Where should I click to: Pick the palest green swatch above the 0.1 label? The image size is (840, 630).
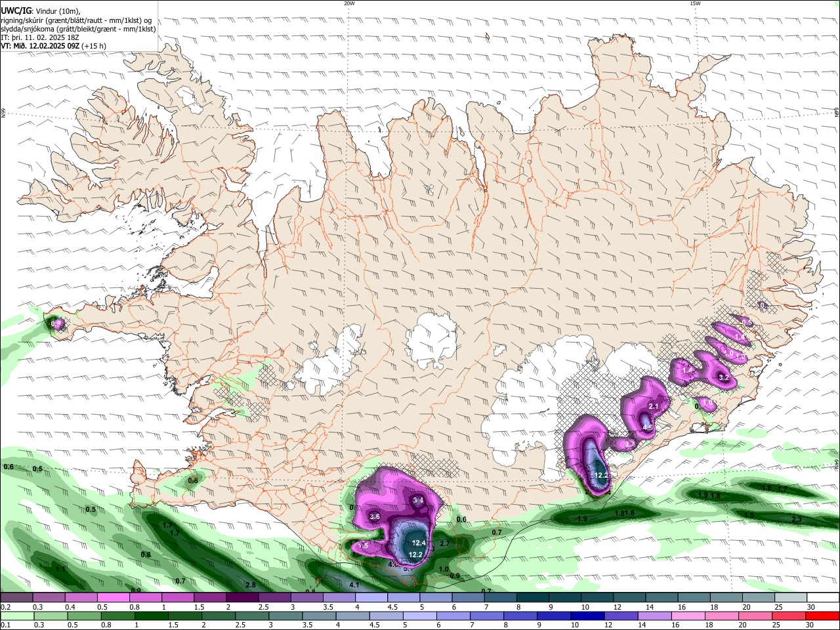[16, 616]
